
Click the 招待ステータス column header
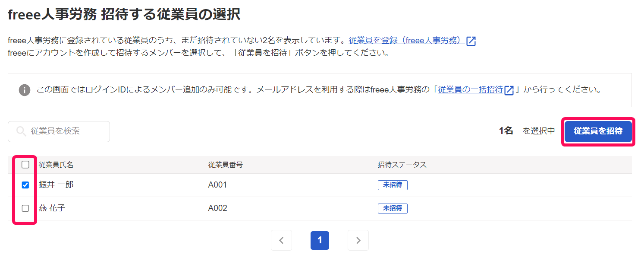point(402,165)
